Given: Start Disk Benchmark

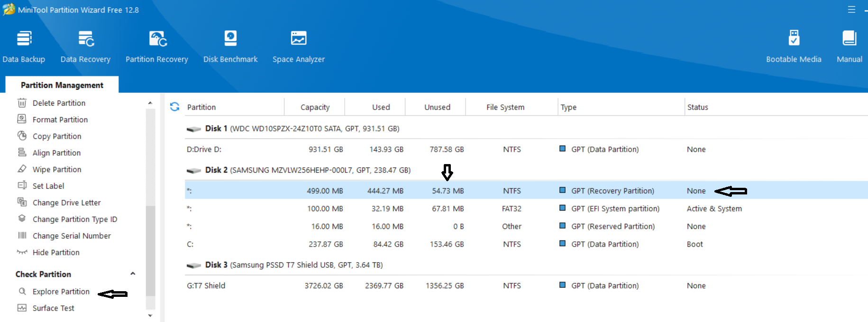Looking at the screenshot, I should pos(230,46).
